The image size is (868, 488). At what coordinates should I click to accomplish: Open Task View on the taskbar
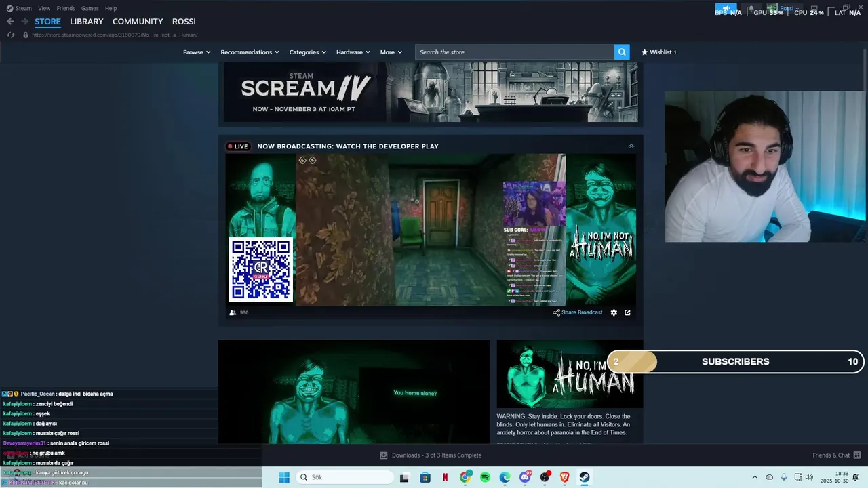[404, 477]
